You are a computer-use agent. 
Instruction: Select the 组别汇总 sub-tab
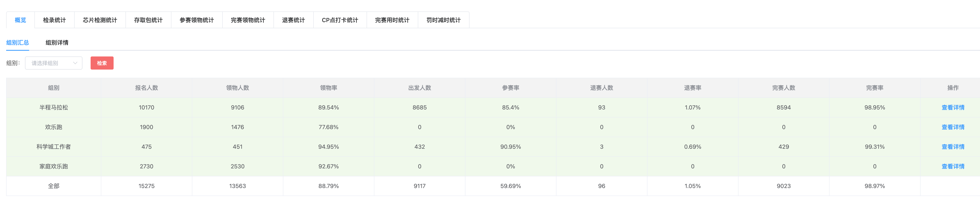17,43
